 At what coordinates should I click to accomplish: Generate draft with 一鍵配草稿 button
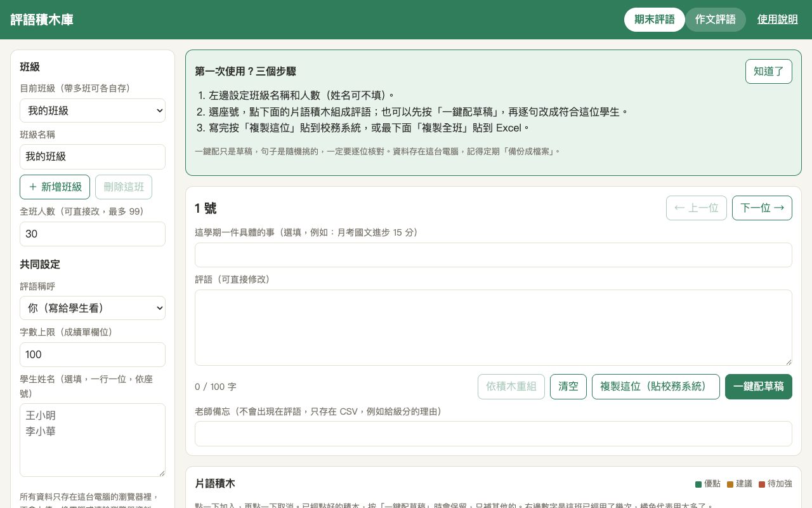[x=759, y=387]
